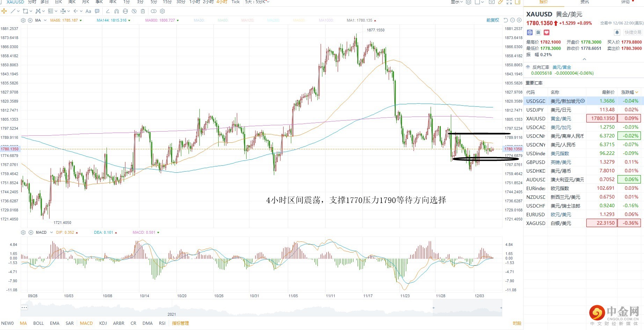Click the 前复权 adjustment button

pos(493,20)
